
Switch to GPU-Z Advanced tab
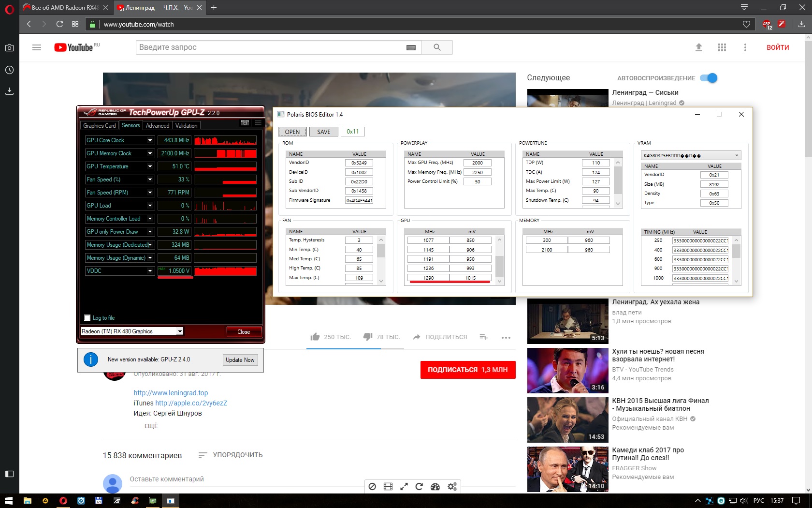click(158, 126)
